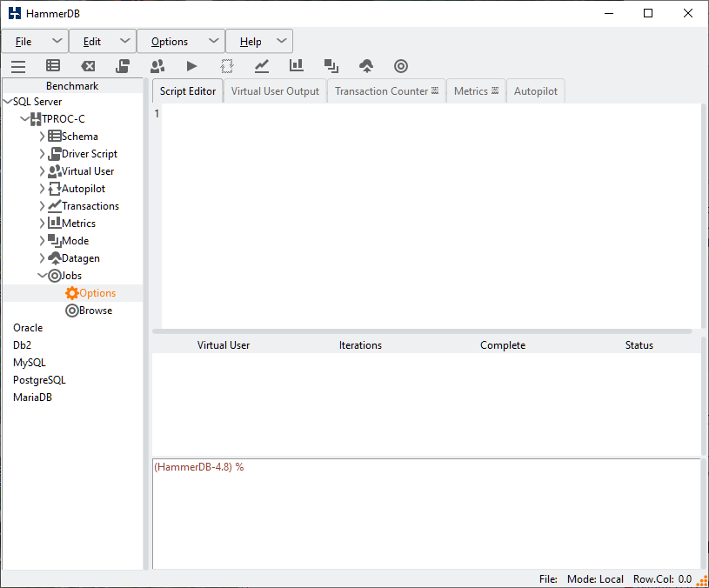Open the transaction counter line-chart toolbar icon
709x588 pixels.
[x=262, y=66]
